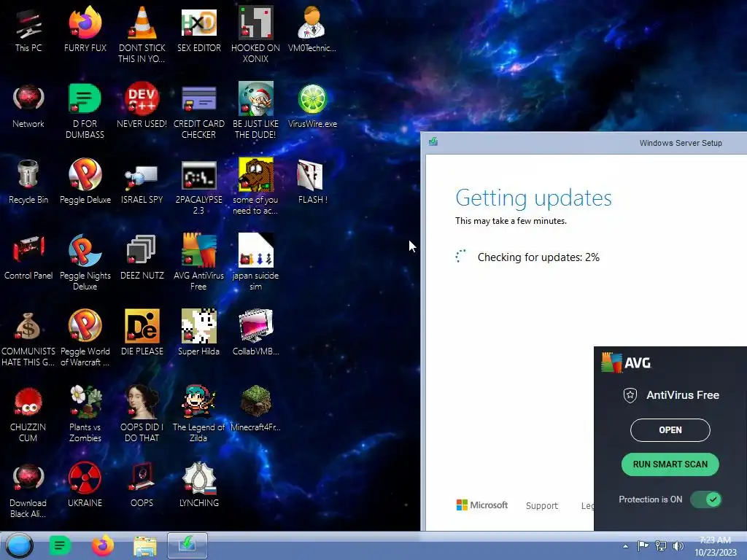Click the AntiVirus Free shield icon
This screenshot has width=747, height=560.
(x=630, y=395)
